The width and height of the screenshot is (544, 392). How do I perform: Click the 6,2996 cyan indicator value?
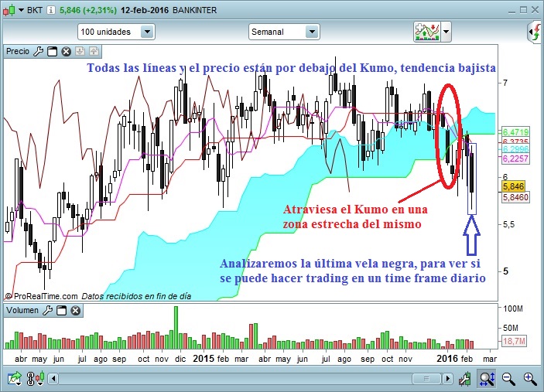pyautogui.click(x=515, y=149)
